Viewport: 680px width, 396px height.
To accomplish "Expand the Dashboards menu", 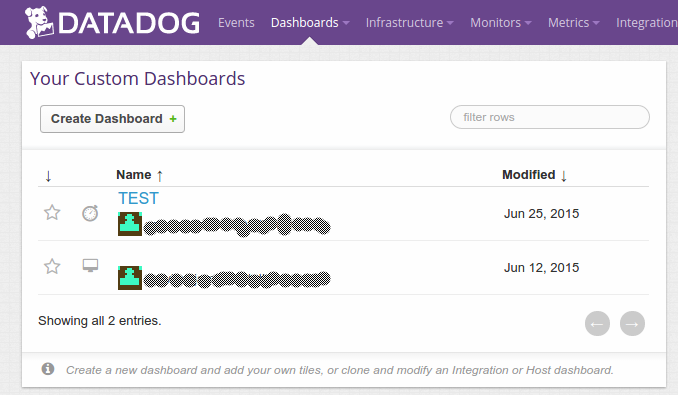I will click(x=310, y=23).
